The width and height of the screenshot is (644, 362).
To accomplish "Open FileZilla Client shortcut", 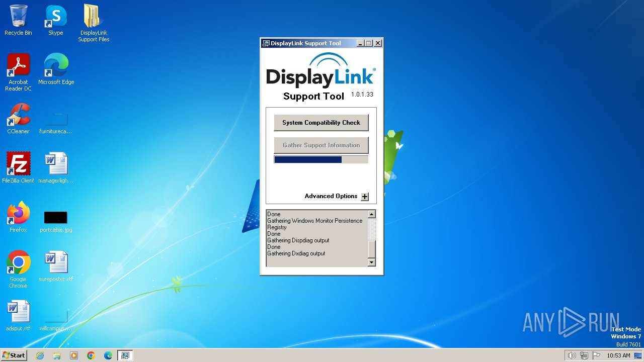I will point(18,168).
